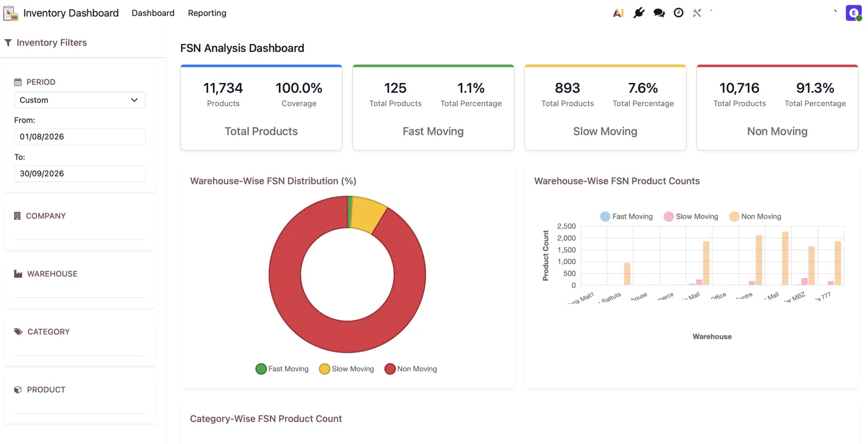Open the clock activities icon
This screenshot has height=444, width=868.
click(x=678, y=13)
